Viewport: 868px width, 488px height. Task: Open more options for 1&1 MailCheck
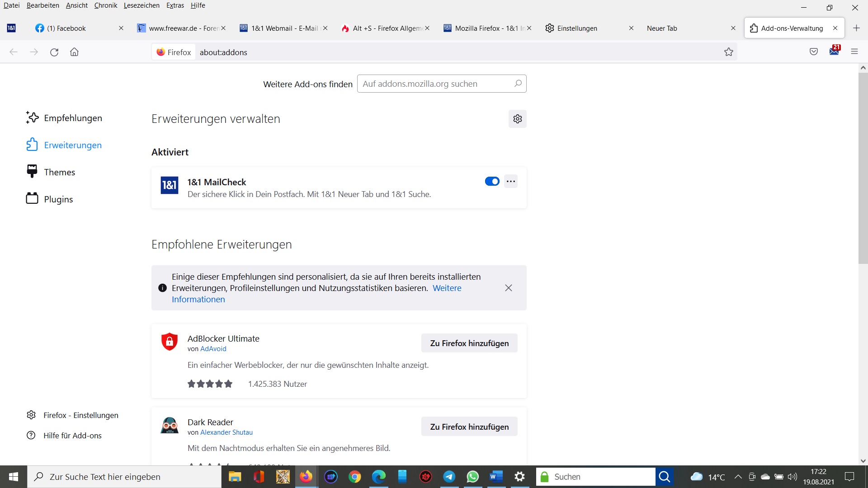point(511,181)
